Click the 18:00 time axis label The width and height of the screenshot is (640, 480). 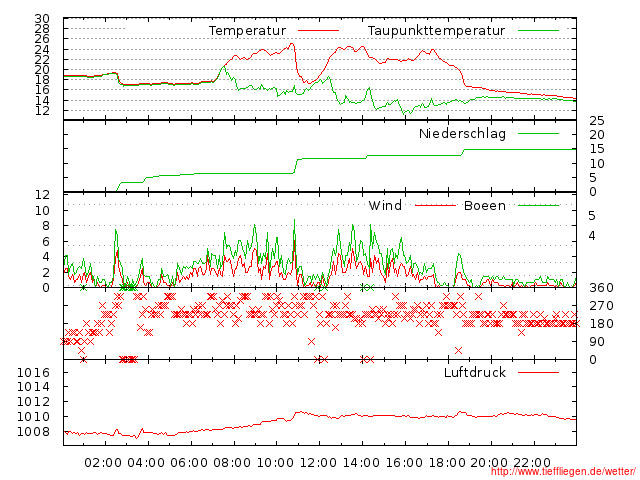447,463
